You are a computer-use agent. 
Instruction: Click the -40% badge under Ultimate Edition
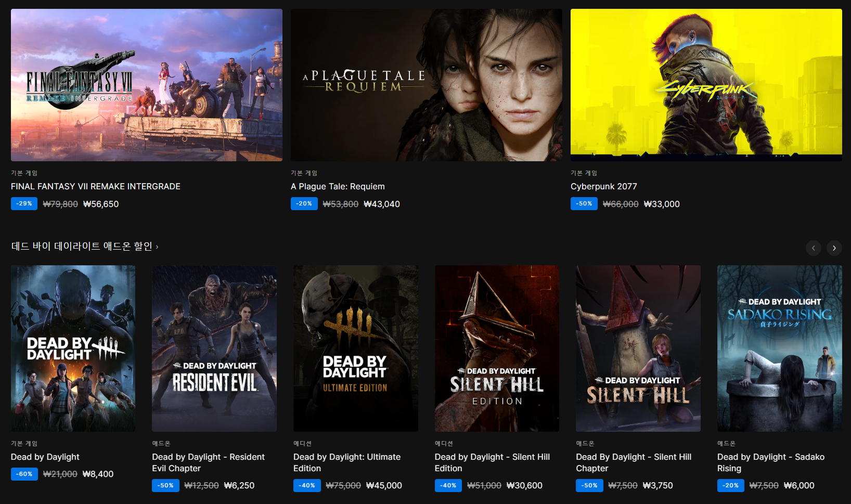pos(307,485)
